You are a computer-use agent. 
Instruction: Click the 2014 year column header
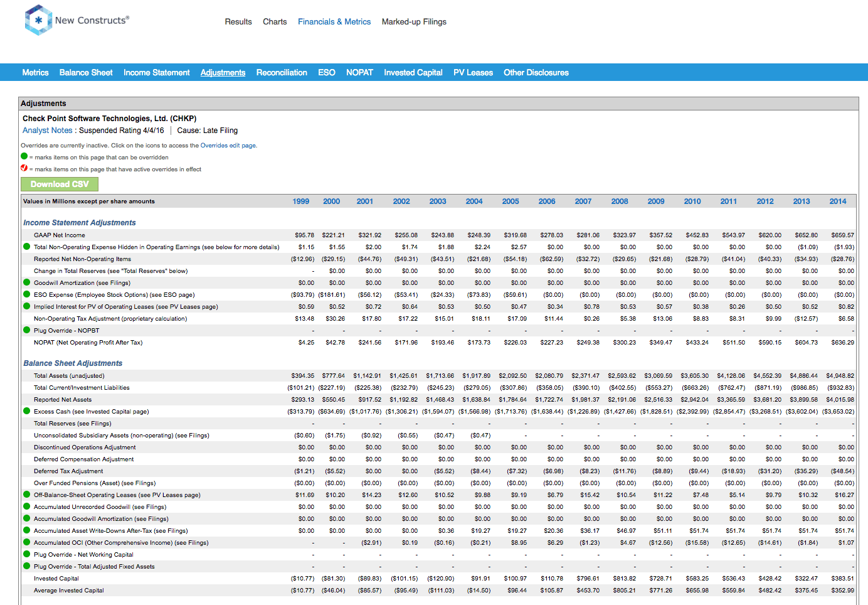(x=838, y=201)
